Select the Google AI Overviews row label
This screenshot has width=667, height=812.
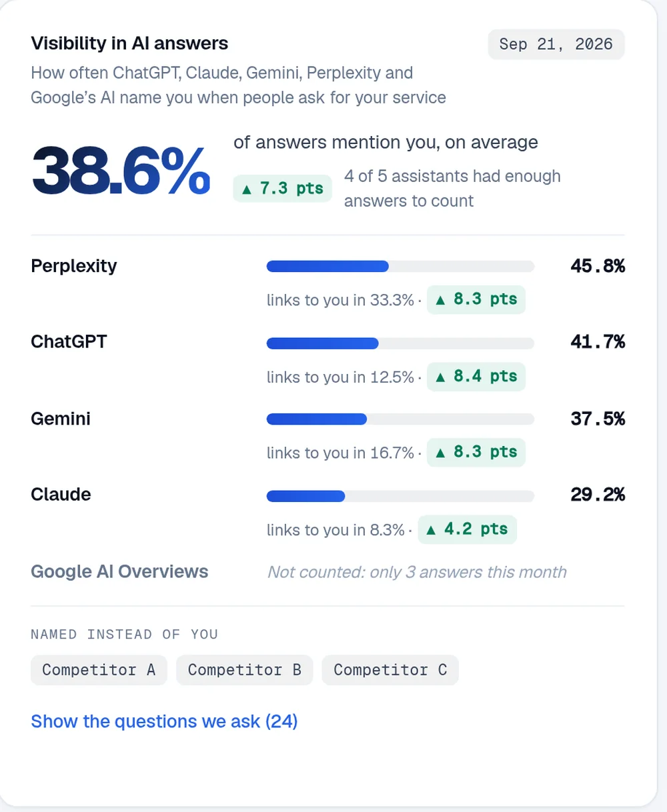[x=119, y=571]
